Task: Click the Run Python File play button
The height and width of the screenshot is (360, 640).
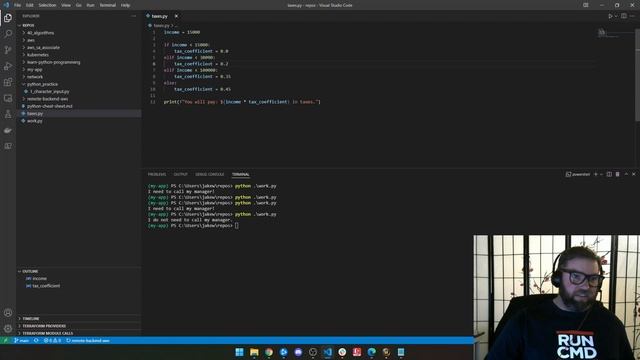Action: pyautogui.click(x=610, y=16)
